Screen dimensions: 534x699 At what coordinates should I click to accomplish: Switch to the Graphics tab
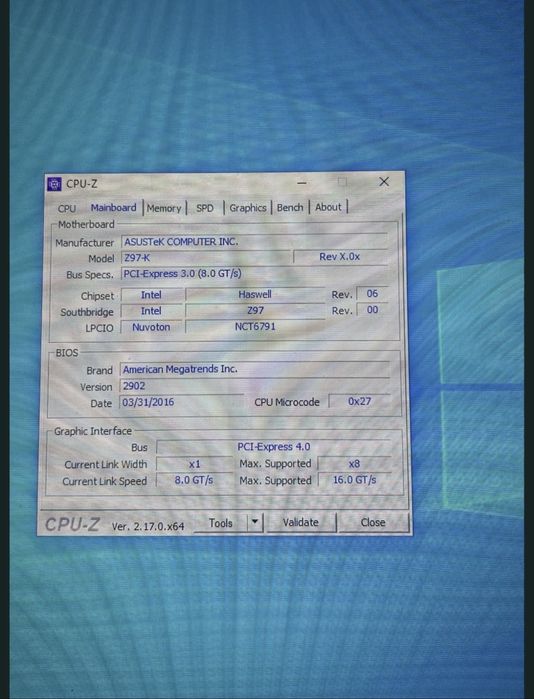pyautogui.click(x=248, y=208)
